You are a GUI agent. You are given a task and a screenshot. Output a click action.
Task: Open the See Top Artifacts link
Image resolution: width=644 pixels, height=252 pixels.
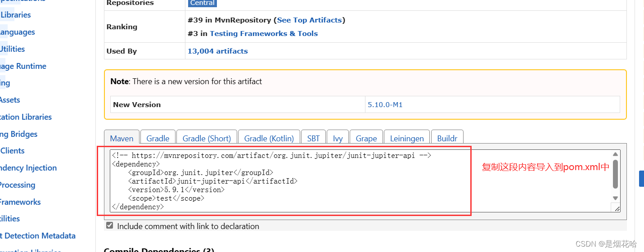tap(310, 20)
